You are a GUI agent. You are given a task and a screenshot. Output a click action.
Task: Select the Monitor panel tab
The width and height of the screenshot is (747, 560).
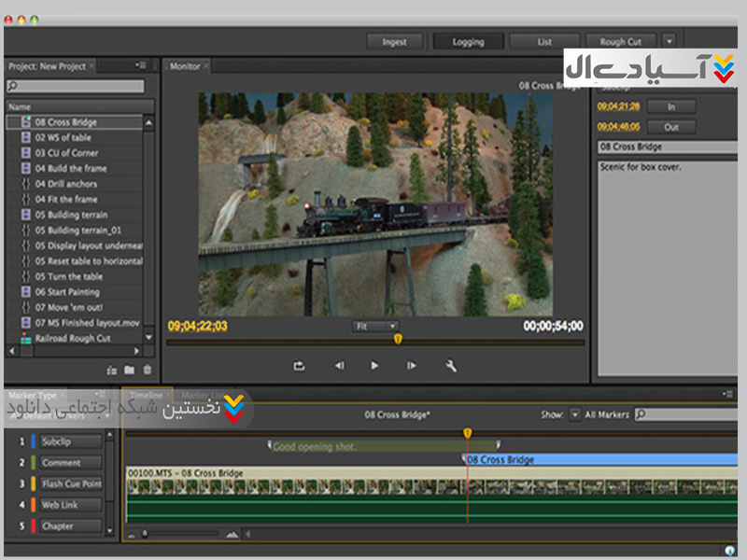(185, 66)
